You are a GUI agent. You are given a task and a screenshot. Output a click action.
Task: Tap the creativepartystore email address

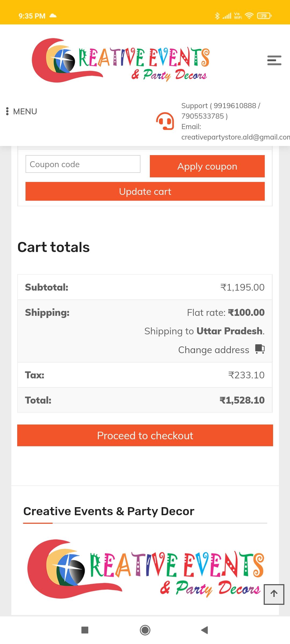click(235, 137)
